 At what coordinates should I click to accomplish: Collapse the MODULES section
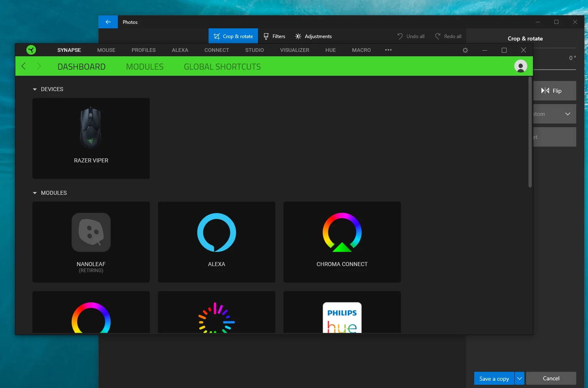tap(35, 193)
